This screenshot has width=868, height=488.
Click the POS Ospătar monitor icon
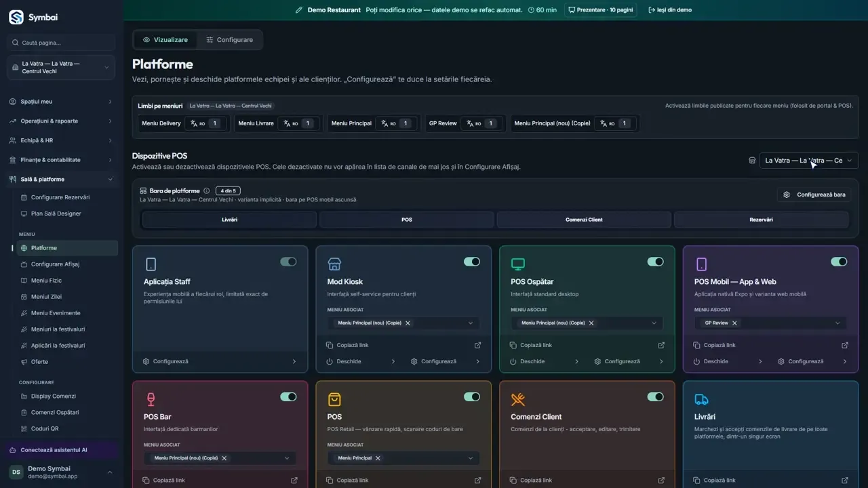coord(518,264)
